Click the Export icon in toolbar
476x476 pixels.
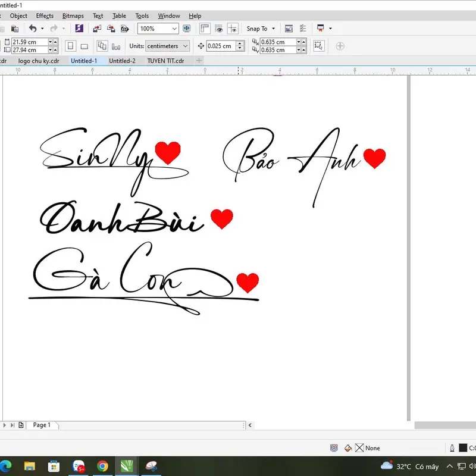click(x=111, y=29)
